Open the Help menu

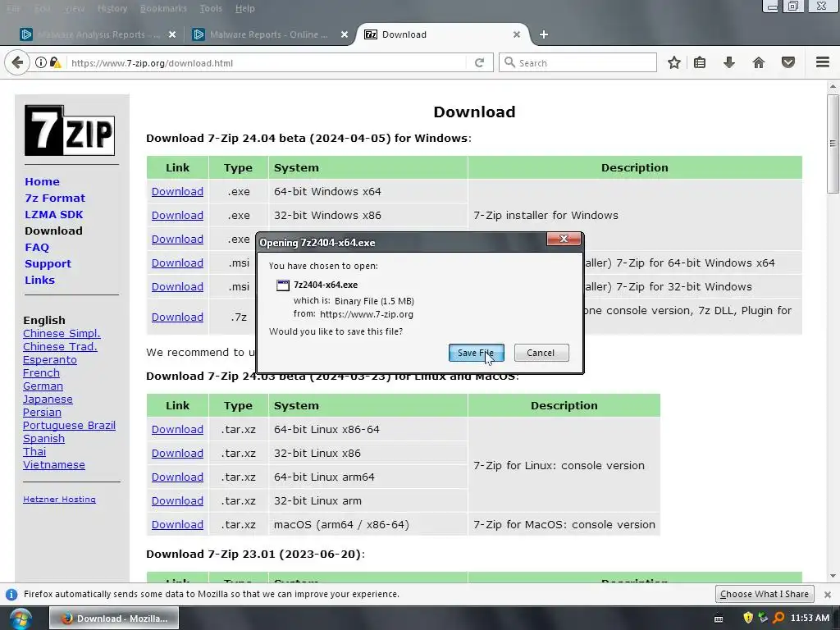point(244,8)
